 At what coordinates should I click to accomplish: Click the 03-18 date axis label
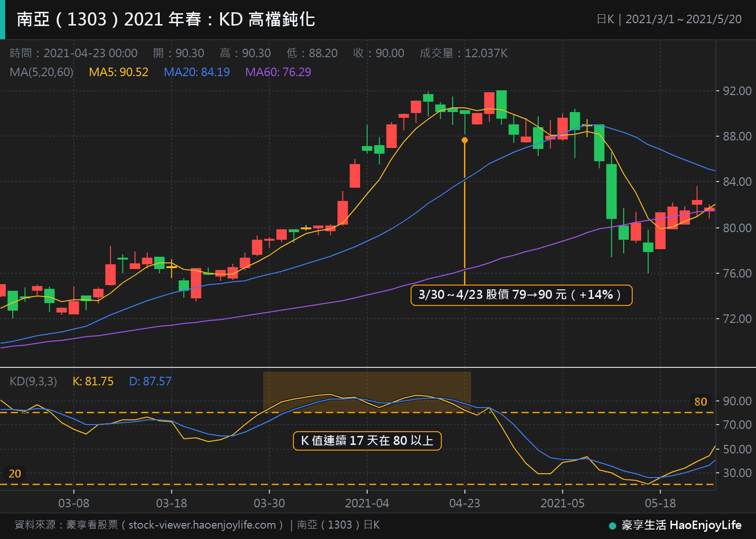click(172, 503)
